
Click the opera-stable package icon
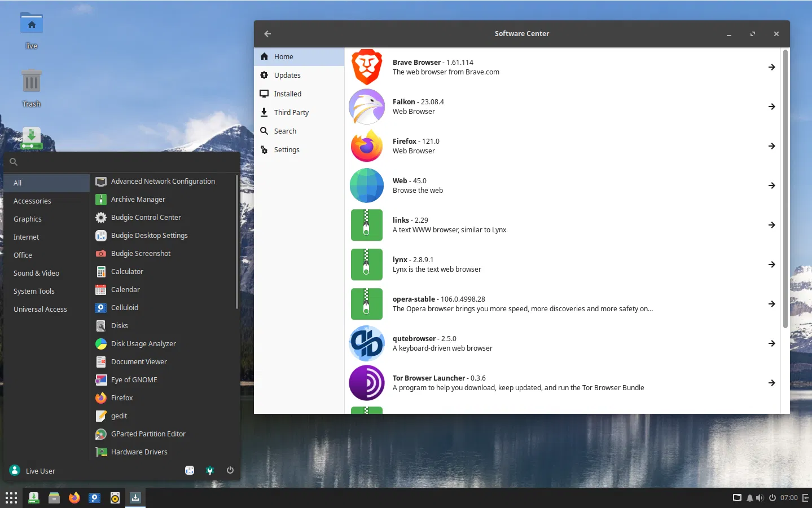(367, 304)
